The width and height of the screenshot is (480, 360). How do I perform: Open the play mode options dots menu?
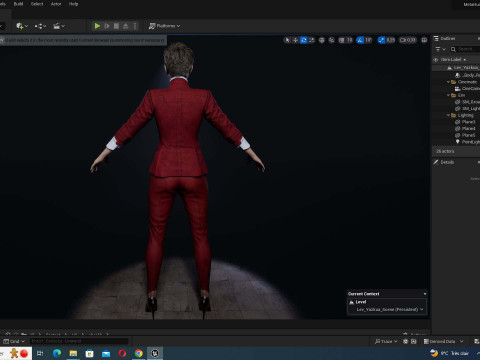(135, 26)
